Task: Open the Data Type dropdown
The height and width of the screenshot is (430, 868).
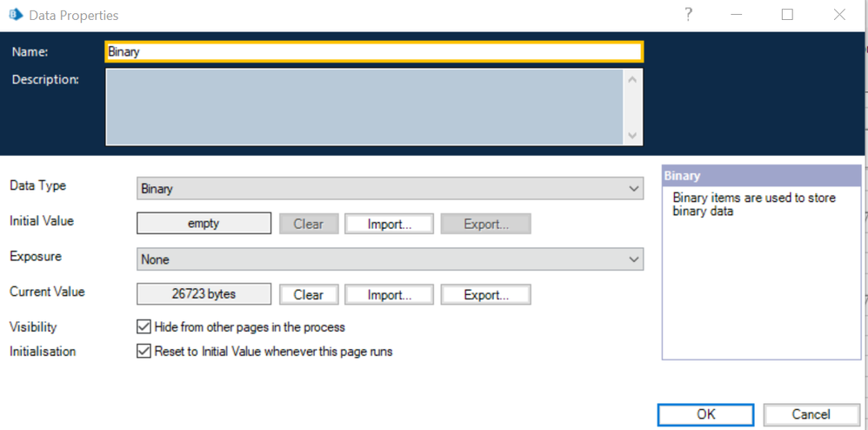Action: point(390,189)
